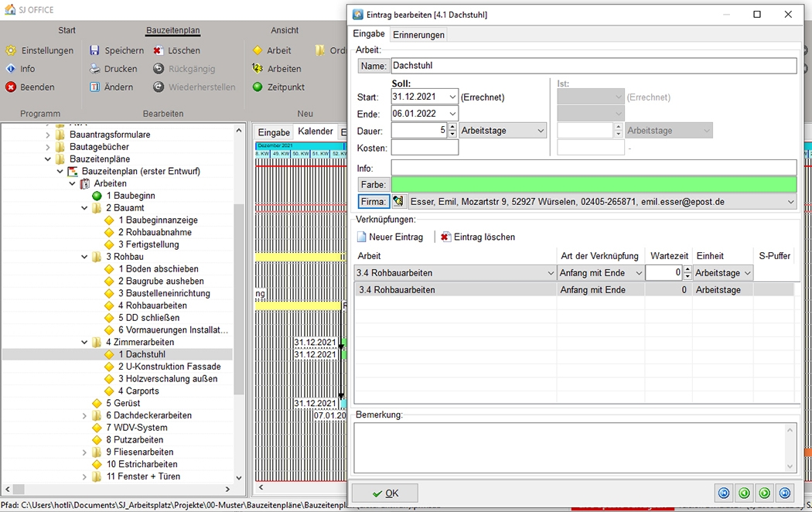Click the green Farbe color swatch
Viewport: 812px width, 512px height.
click(x=594, y=184)
